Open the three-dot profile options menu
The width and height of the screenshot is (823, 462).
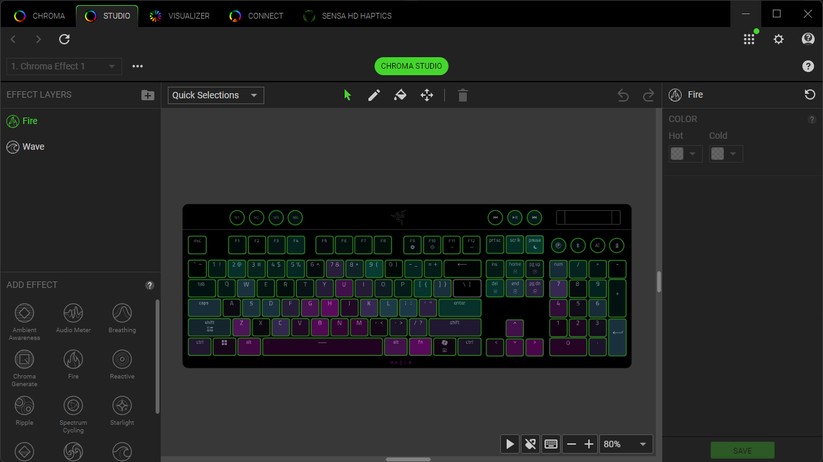tap(138, 66)
